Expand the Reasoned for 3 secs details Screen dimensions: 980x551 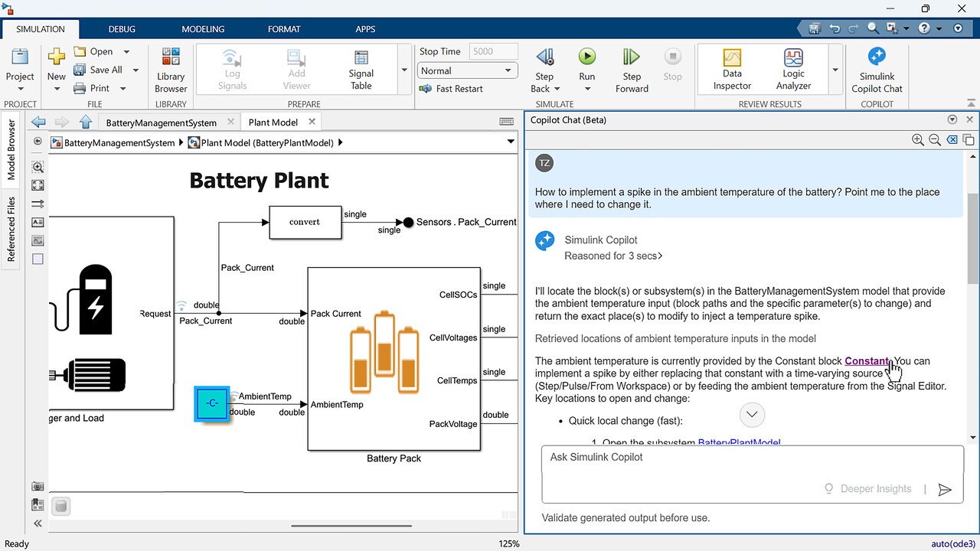(x=613, y=256)
